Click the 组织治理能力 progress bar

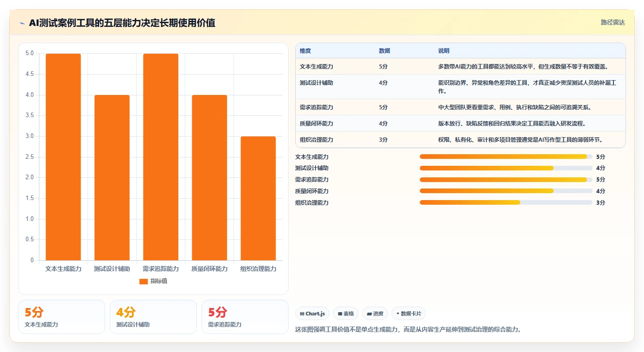click(x=506, y=202)
